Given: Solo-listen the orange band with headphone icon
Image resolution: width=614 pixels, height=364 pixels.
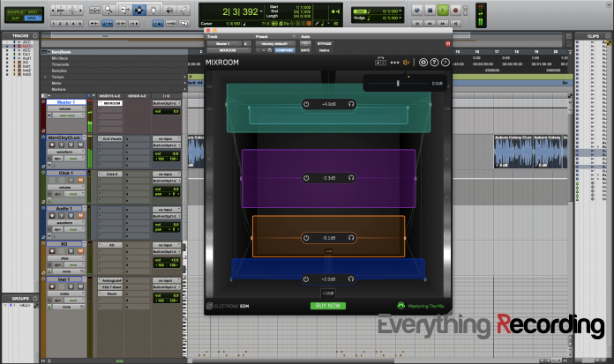Looking at the screenshot, I should [351, 238].
